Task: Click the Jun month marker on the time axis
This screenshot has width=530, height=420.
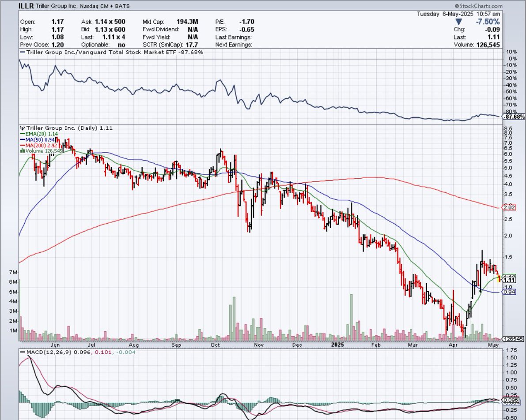Action: (55, 345)
